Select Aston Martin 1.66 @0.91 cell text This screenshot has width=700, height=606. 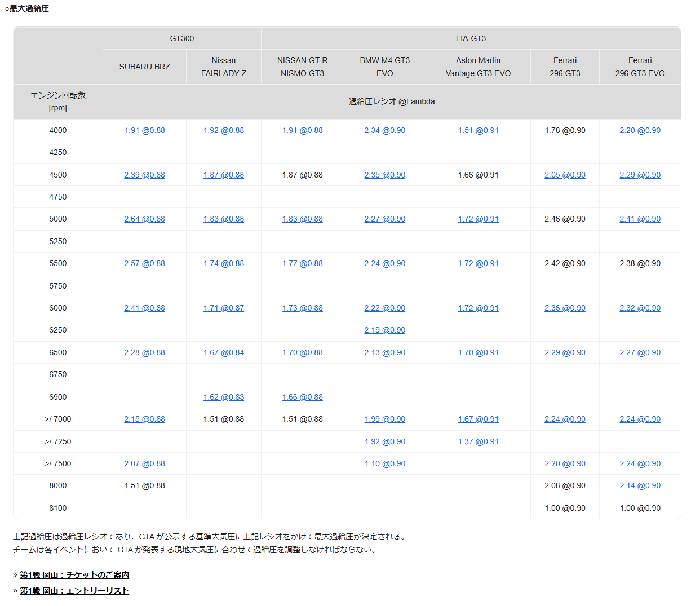point(479,175)
